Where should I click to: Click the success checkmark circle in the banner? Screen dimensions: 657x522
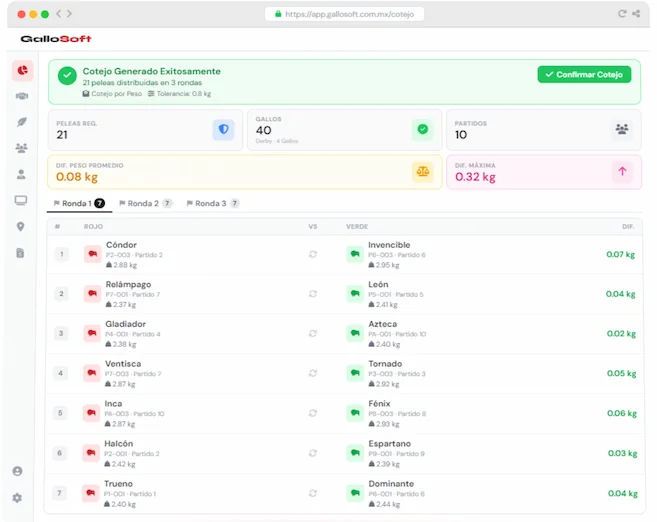coord(67,76)
